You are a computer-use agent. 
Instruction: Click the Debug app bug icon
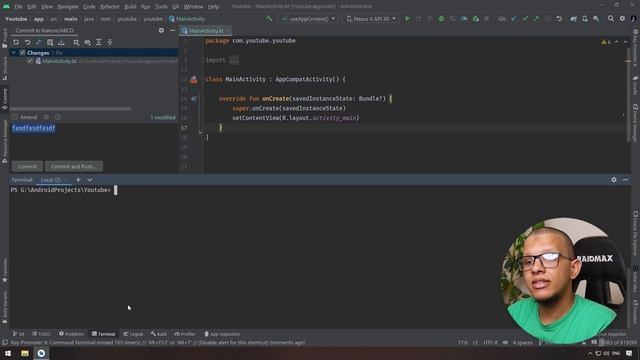click(441, 19)
